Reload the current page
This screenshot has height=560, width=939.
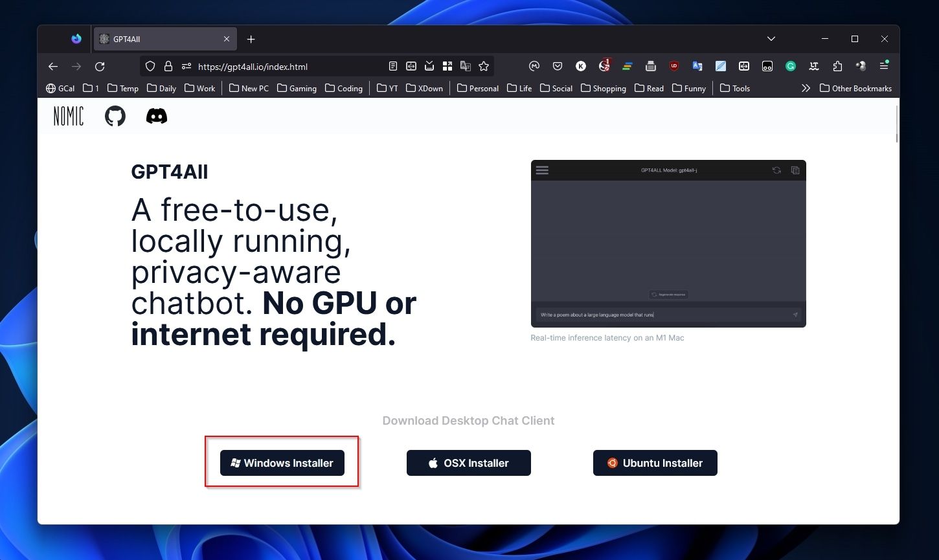click(x=100, y=66)
